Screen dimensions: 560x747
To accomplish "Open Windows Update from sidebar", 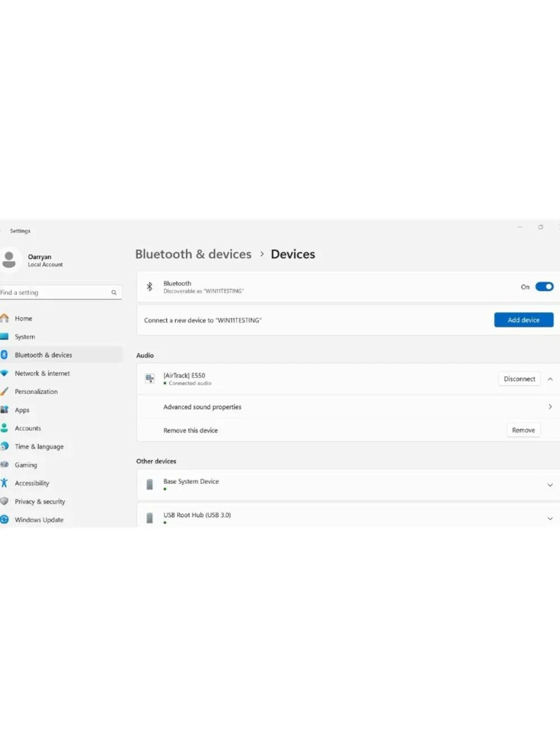I will coord(39,520).
